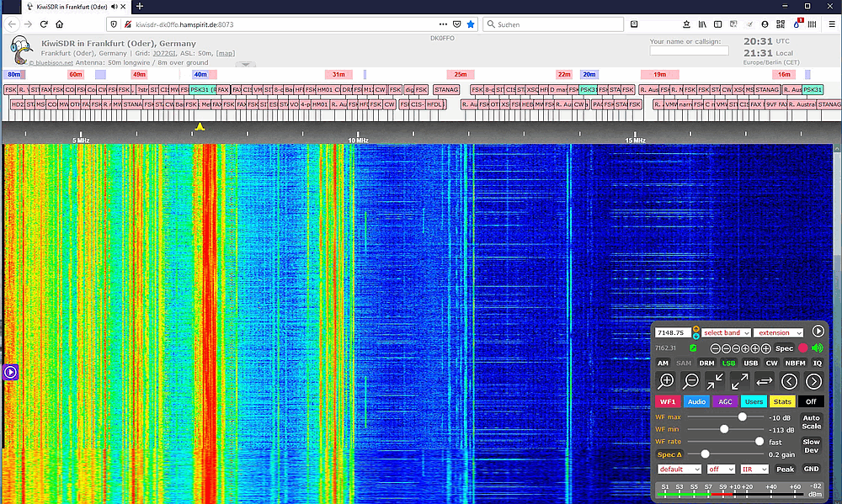This screenshot has width=842, height=504.
Task: Toggle Peak hold
Action: pyautogui.click(x=785, y=469)
